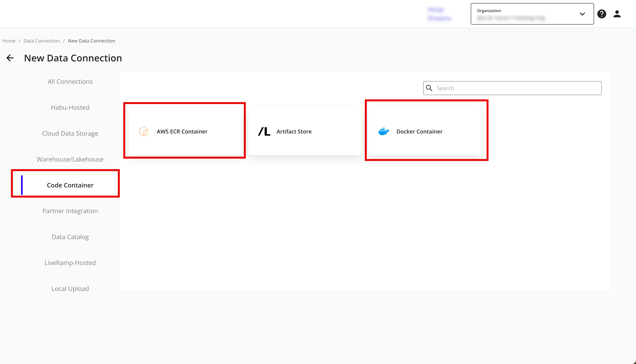Viewport: 636px width, 364px height.
Task: Click the AWS ECR Container cube icon
Action: (x=144, y=132)
